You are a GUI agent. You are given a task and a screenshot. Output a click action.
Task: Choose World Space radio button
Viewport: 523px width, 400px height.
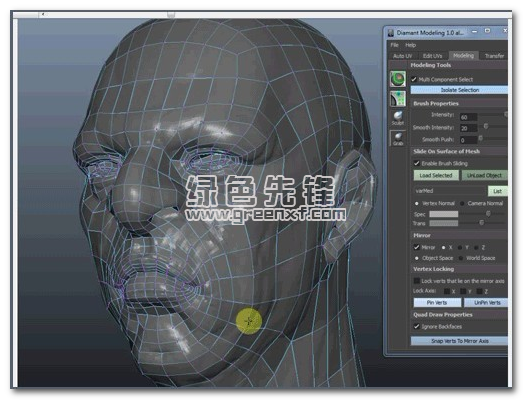pos(461,258)
